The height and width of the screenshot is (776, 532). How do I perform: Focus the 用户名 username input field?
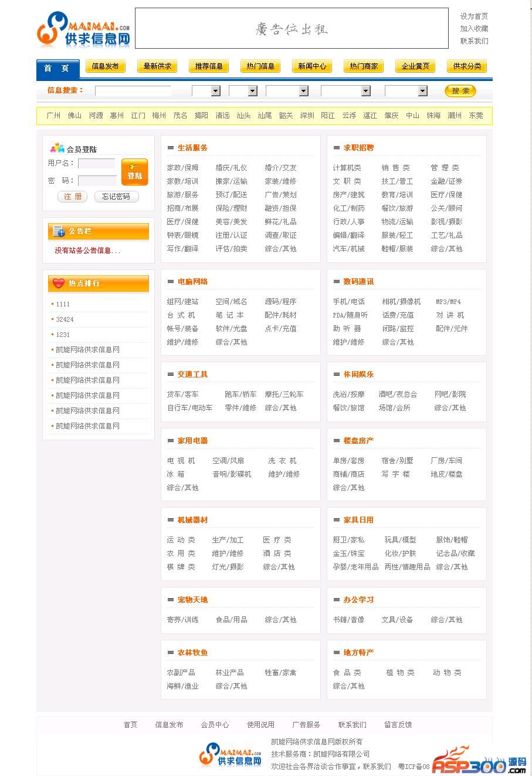pos(97,163)
